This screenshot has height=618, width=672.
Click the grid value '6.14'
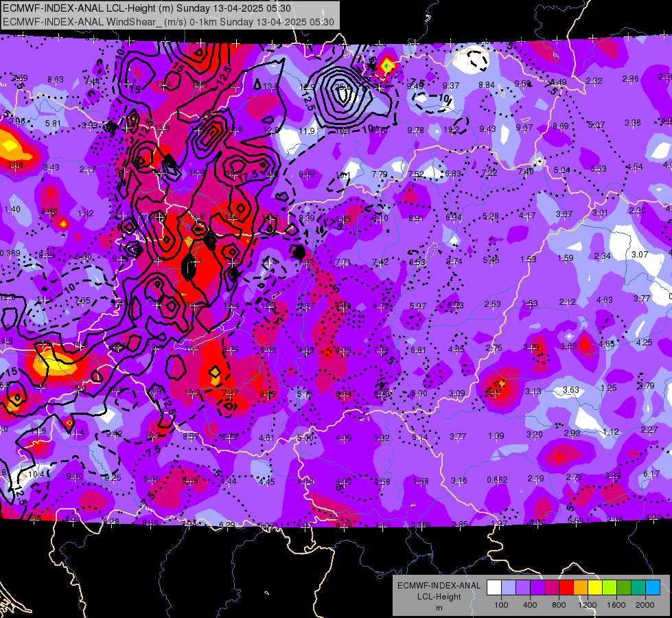pyautogui.click(x=420, y=437)
